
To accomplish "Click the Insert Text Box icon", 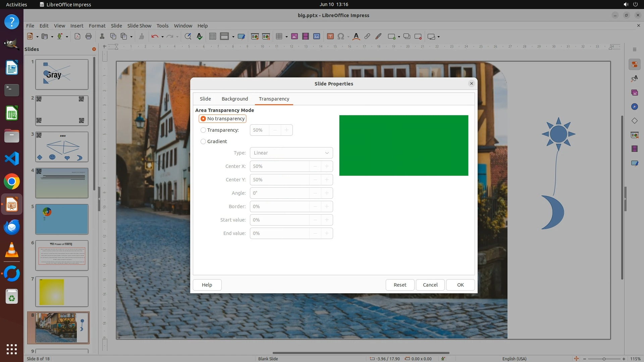I will click(x=330, y=37).
